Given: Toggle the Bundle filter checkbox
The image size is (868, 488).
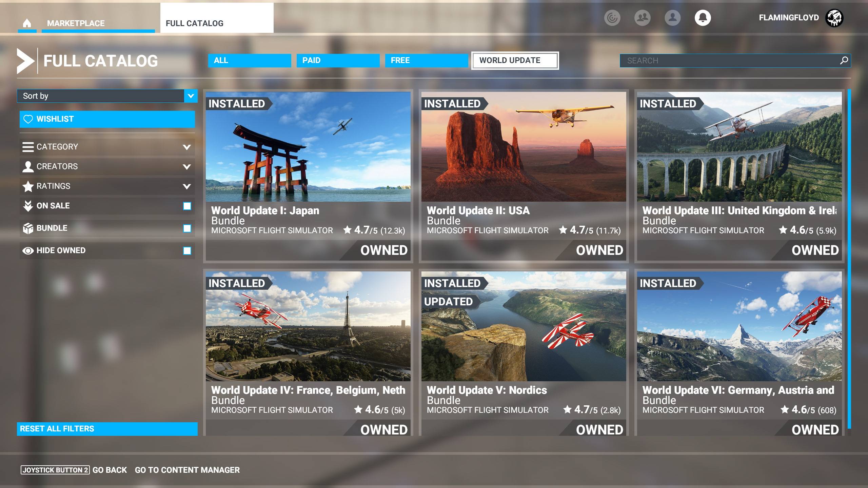Looking at the screenshot, I should [187, 228].
